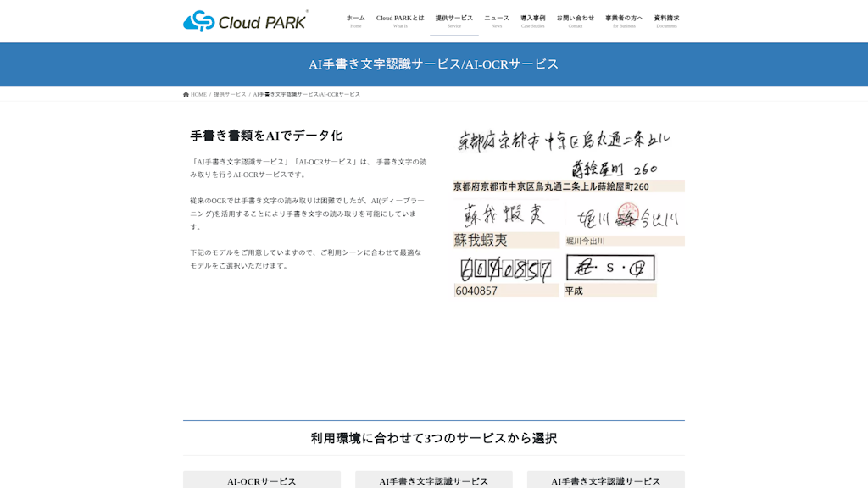Click the breadcrumb home icon
Screen dimensions: 868x488
tap(186, 94)
